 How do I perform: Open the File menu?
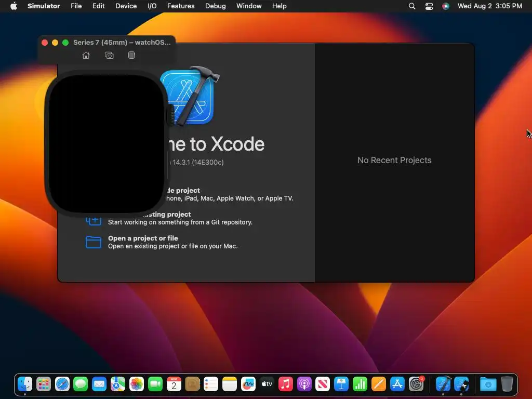pos(76,6)
